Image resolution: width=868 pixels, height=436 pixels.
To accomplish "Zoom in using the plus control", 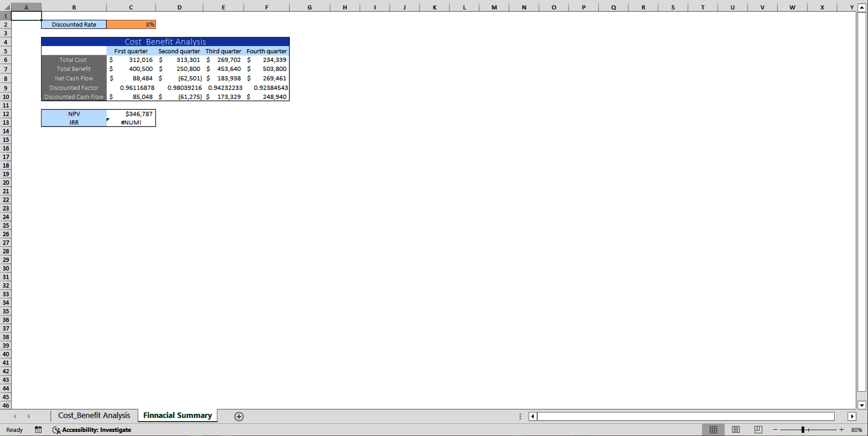I will pyautogui.click(x=842, y=430).
